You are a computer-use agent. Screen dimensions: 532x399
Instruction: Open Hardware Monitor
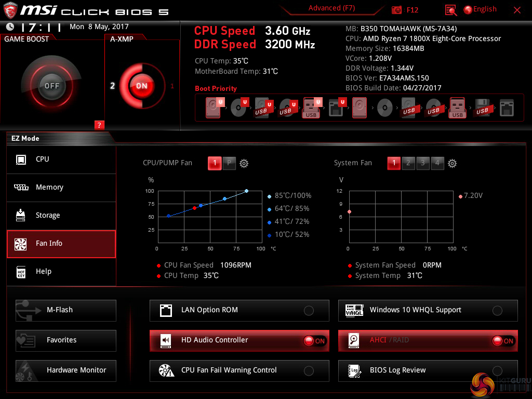[x=66, y=371]
